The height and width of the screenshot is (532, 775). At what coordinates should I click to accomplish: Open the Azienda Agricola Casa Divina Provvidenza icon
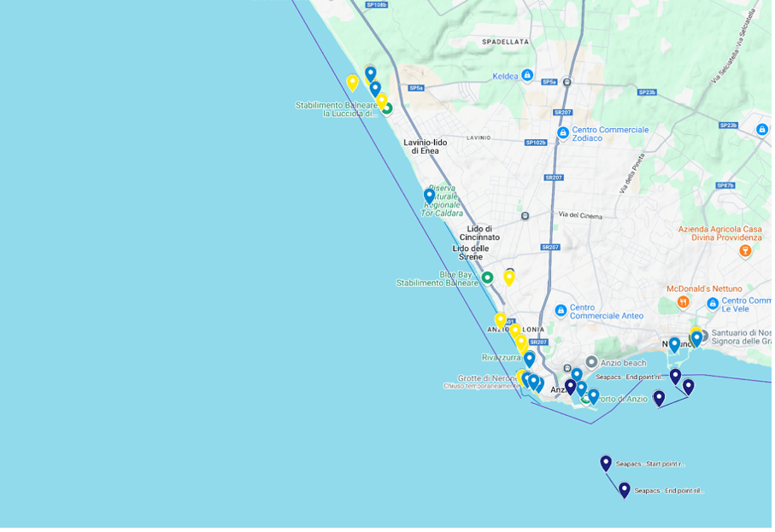(746, 251)
